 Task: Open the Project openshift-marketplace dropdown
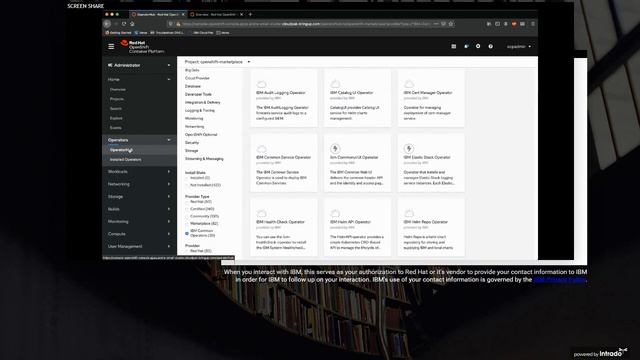point(217,62)
